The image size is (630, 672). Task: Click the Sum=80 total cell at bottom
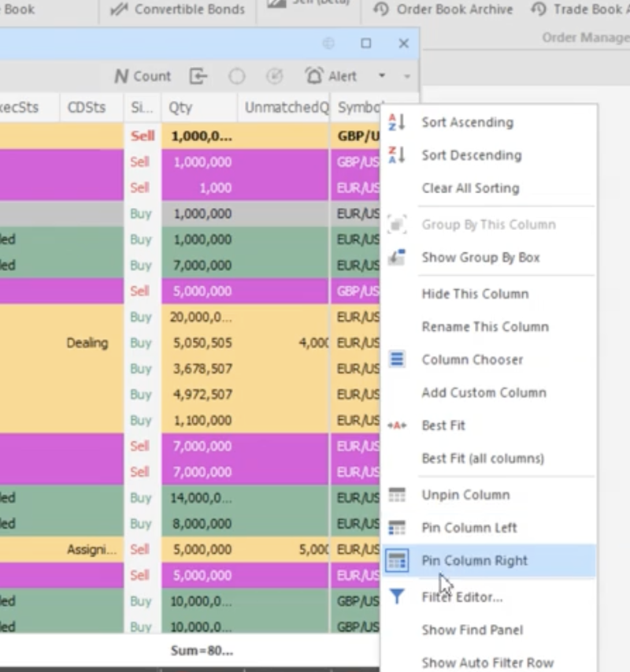[x=201, y=650]
